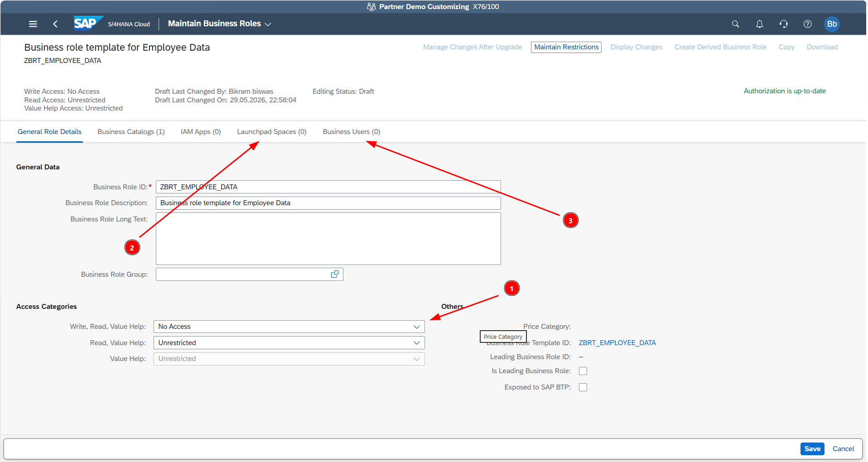Click Draft Last Changed By text
This screenshot has width=868, height=462.
tap(214, 91)
